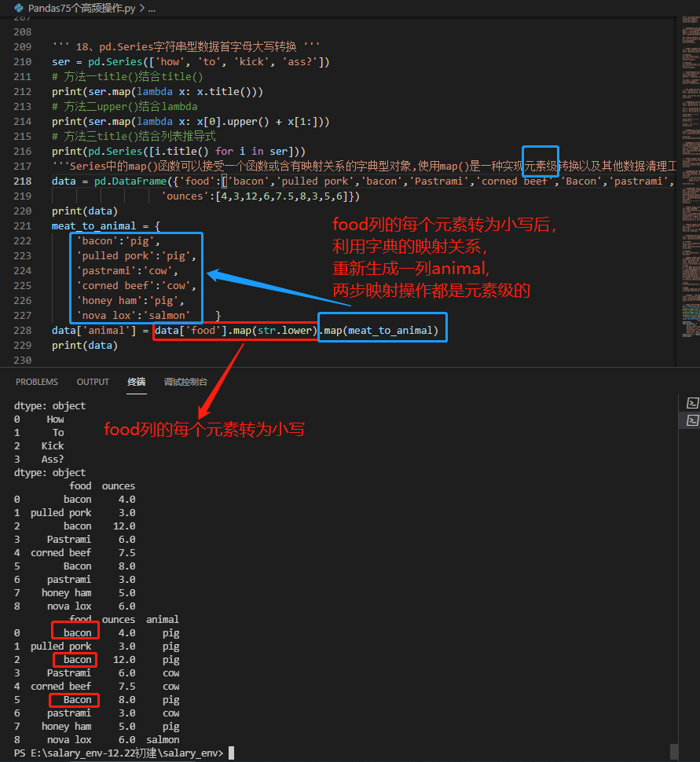Switch to the OUTPUT panel tab

[93, 382]
